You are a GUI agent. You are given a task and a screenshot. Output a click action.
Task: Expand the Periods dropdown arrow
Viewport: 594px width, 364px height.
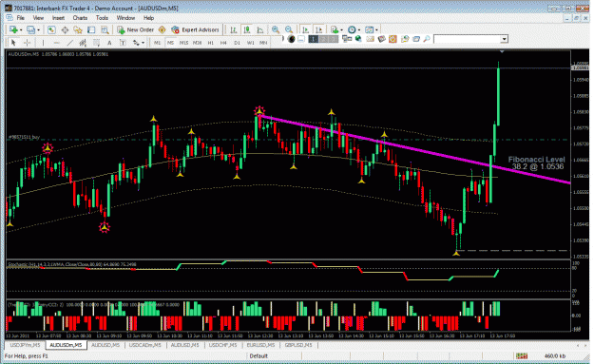pyautogui.click(x=359, y=29)
